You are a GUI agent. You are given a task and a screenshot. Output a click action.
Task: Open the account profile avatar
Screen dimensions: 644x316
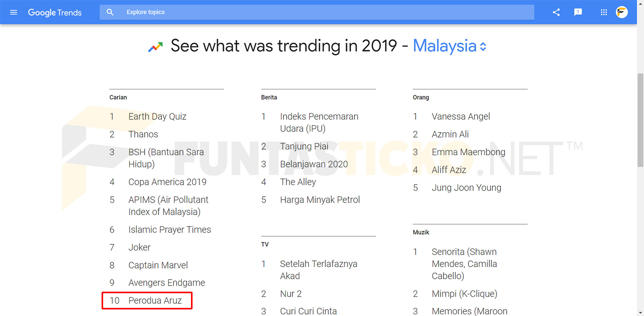(x=622, y=12)
